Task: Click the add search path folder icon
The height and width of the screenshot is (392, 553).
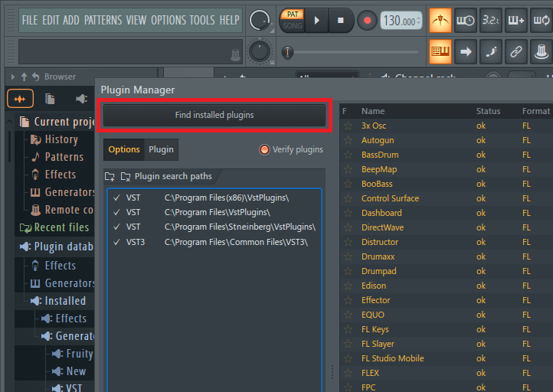Action: pyautogui.click(x=110, y=176)
